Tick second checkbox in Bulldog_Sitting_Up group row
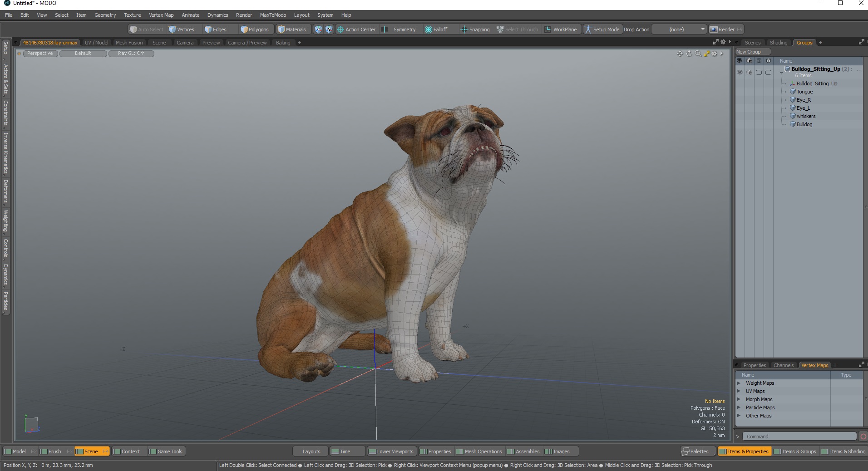The height and width of the screenshot is (471, 868). 768,73
